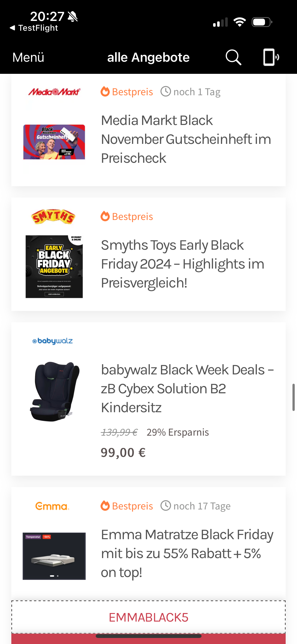Open the search icon in the top bar

[233, 57]
